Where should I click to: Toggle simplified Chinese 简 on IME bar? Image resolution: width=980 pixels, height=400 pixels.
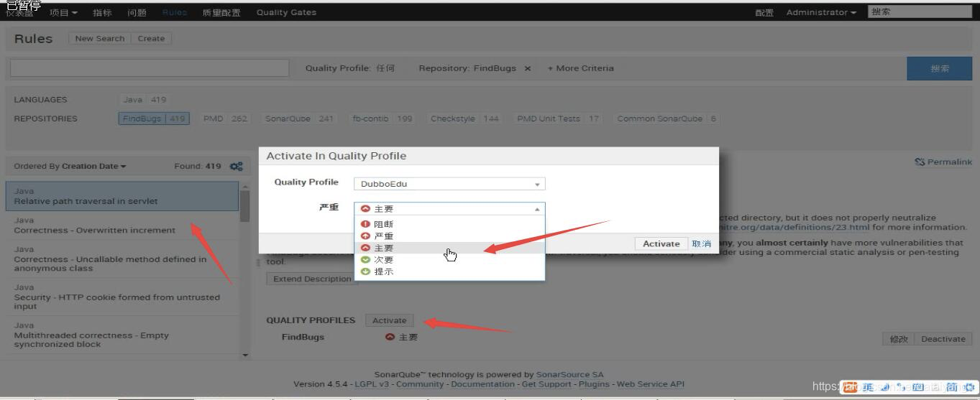951,387
